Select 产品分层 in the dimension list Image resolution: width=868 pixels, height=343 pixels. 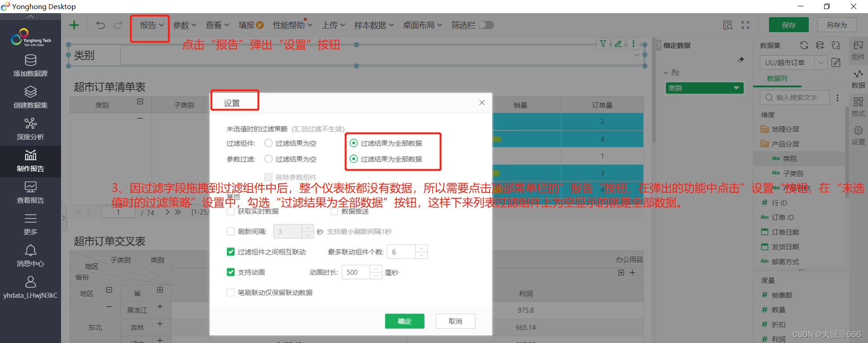(x=785, y=144)
